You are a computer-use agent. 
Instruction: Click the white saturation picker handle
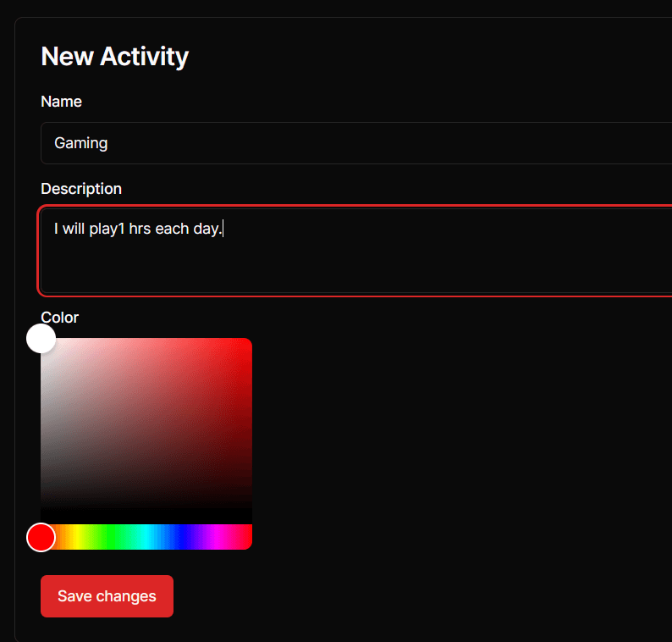[41, 339]
